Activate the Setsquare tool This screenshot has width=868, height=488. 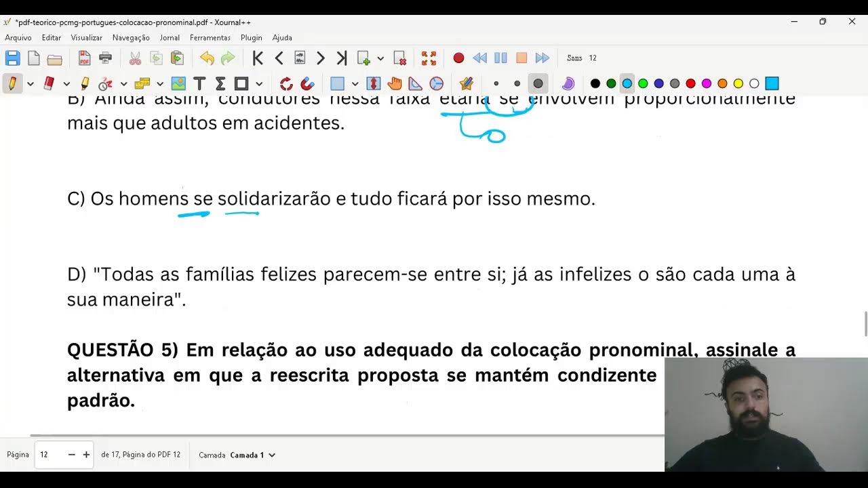tap(416, 83)
